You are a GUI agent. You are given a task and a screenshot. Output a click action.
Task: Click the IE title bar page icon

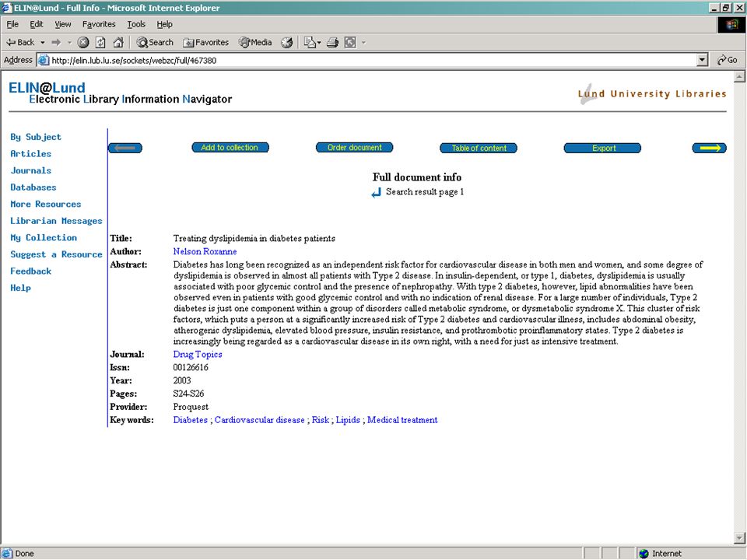[x=6, y=8]
